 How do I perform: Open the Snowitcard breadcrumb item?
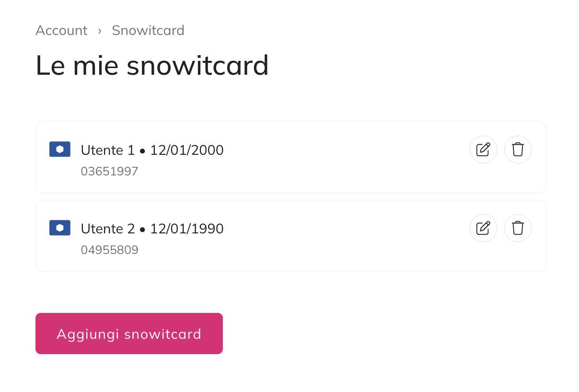click(x=148, y=31)
